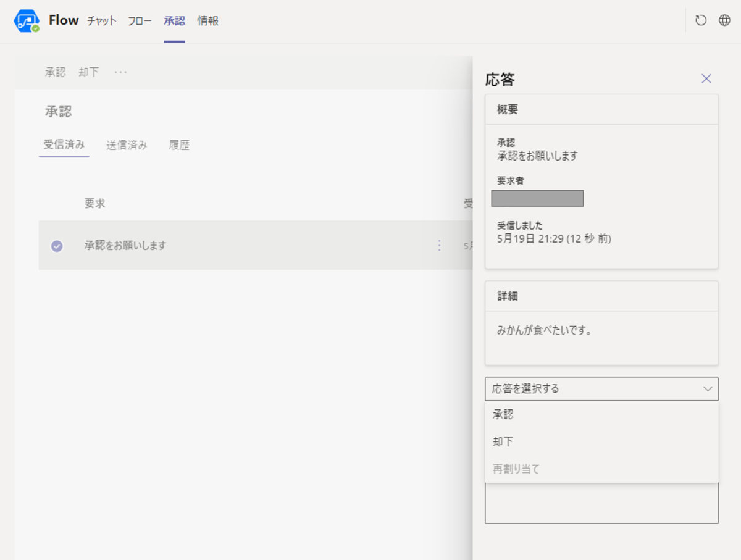Switch to the フロー tab
This screenshot has height=560, width=741.
(x=140, y=21)
